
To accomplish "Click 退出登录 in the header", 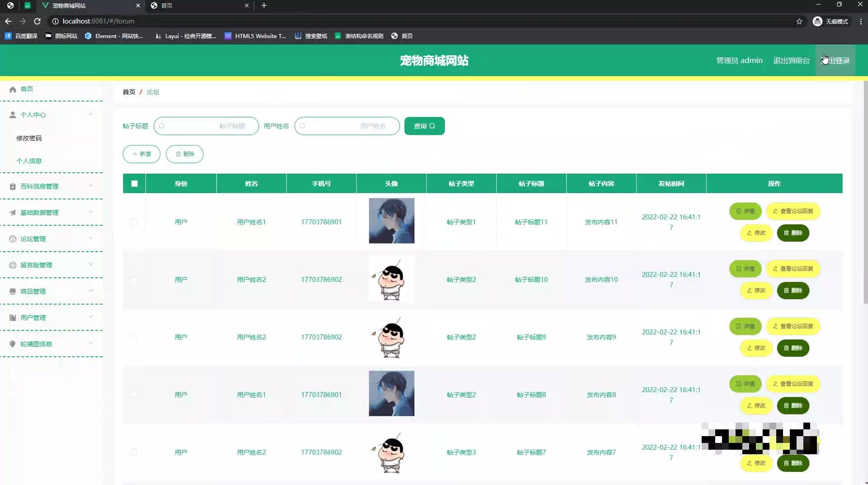I will [835, 60].
